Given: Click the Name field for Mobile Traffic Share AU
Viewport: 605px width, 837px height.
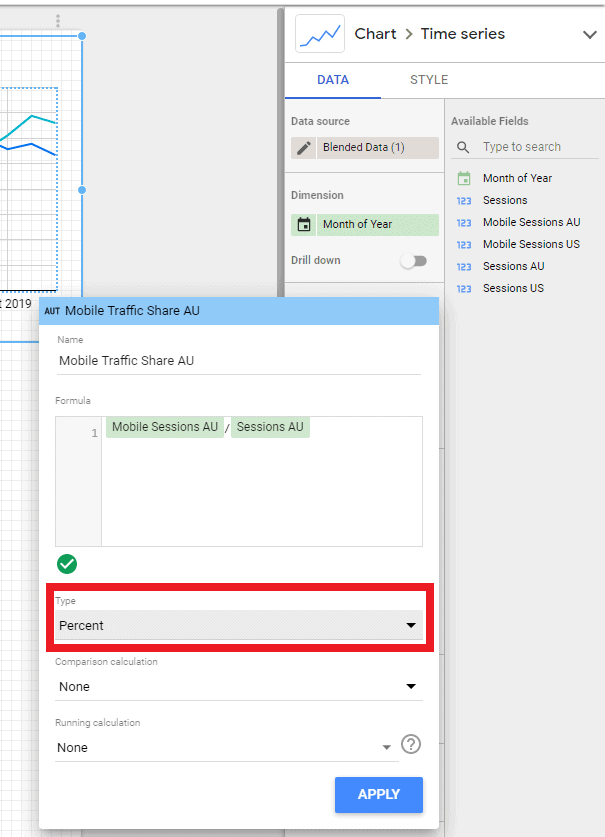Looking at the screenshot, I should tap(238, 361).
